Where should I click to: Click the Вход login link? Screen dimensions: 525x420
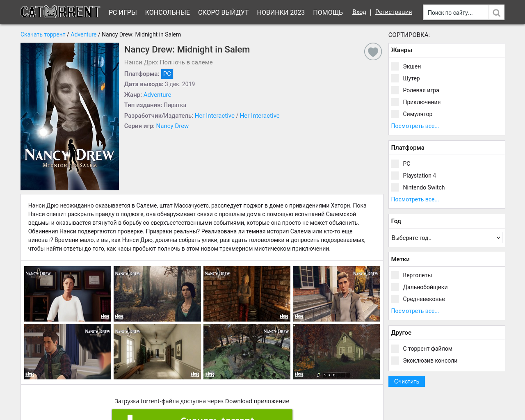[359, 12]
